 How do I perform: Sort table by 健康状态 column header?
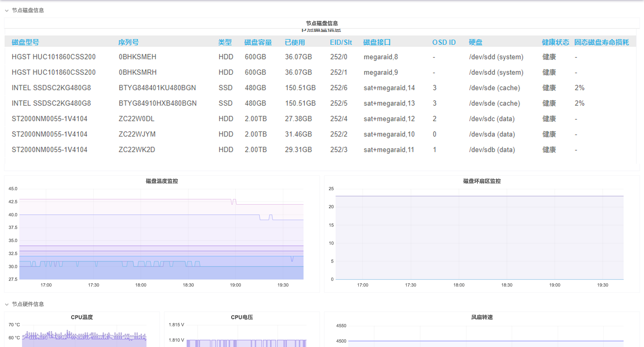click(x=555, y=42)
